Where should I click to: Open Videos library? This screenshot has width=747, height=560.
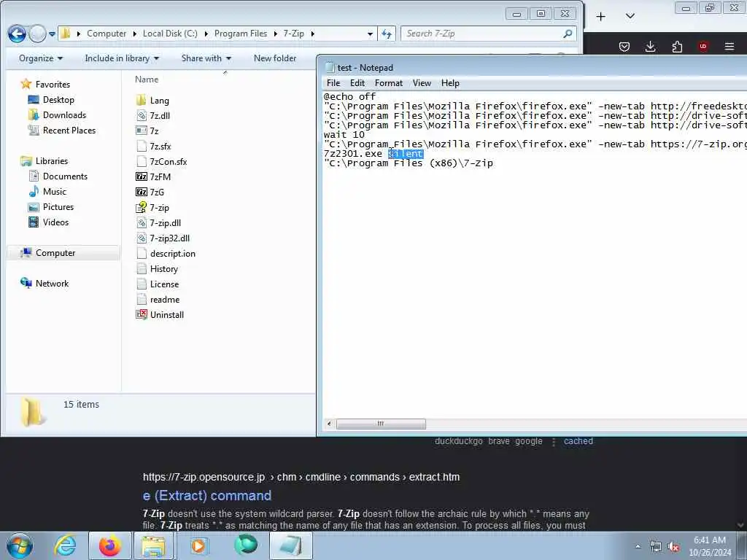coord(55,222)
